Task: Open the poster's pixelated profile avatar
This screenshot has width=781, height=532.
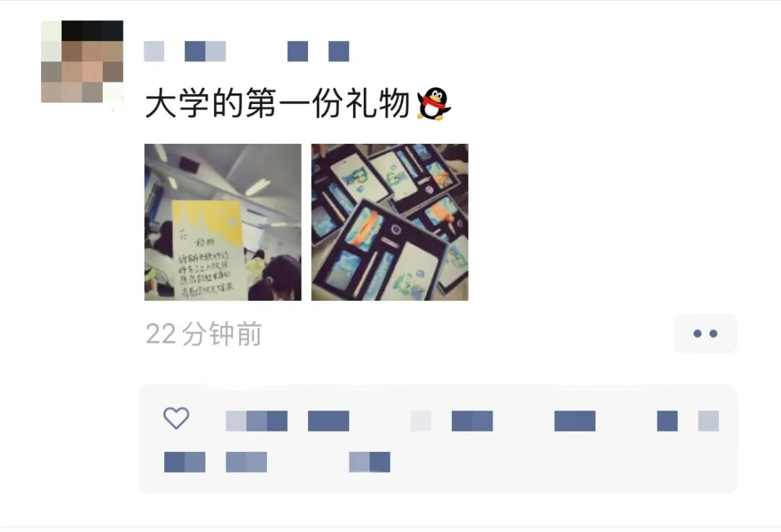Action: pyautogui.click(x=82, y=61)
